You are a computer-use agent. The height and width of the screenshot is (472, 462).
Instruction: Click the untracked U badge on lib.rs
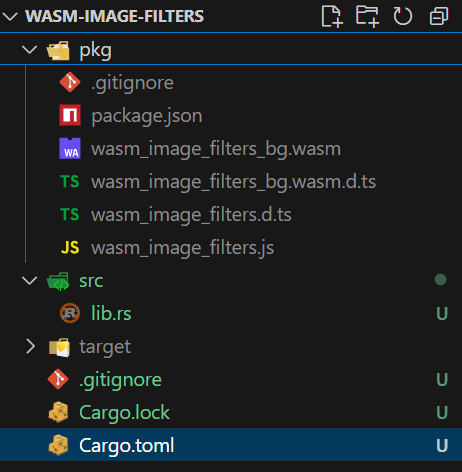[442, 313]
